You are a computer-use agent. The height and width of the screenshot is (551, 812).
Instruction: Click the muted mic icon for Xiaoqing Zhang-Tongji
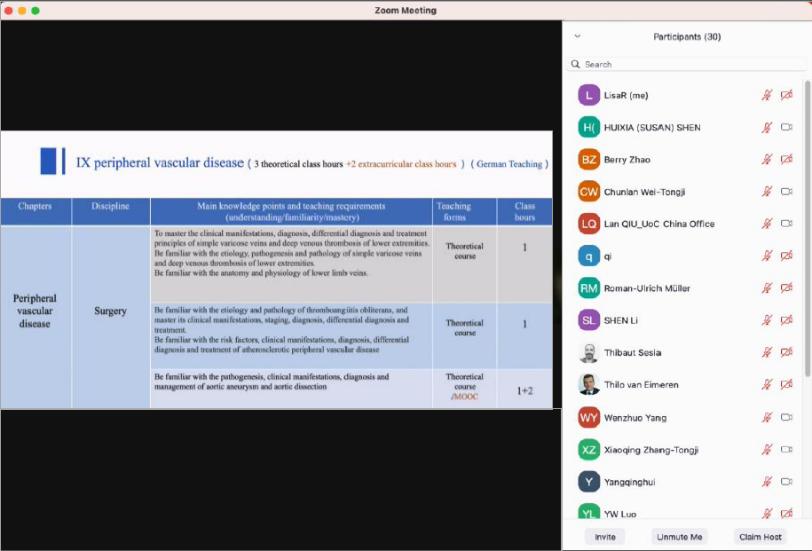(x=767, y=450)
